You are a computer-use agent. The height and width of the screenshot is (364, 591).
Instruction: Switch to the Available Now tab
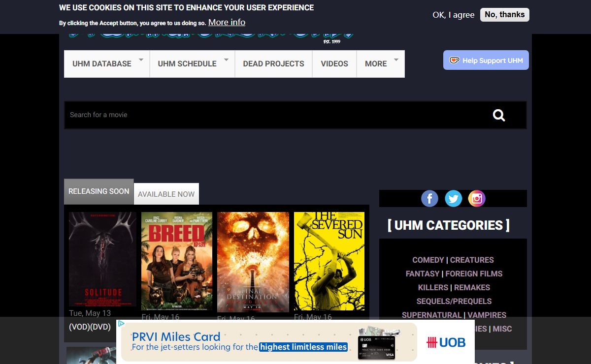click(166, 194)
